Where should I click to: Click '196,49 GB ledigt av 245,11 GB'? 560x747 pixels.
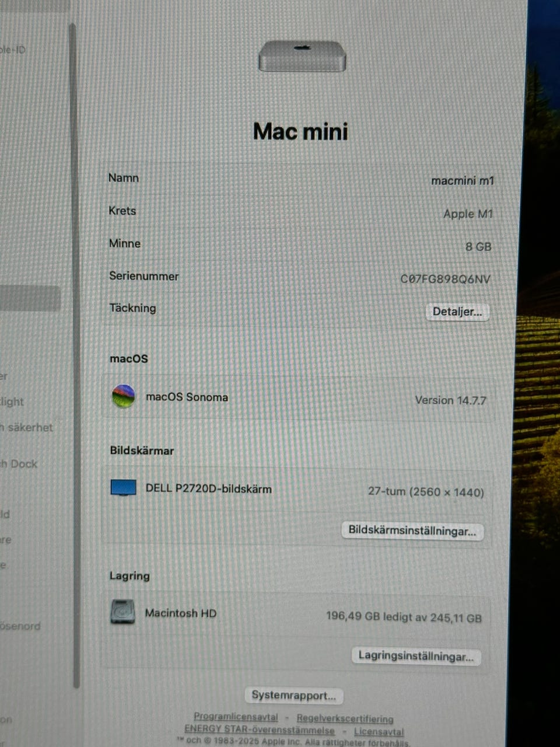click(404, 617)
